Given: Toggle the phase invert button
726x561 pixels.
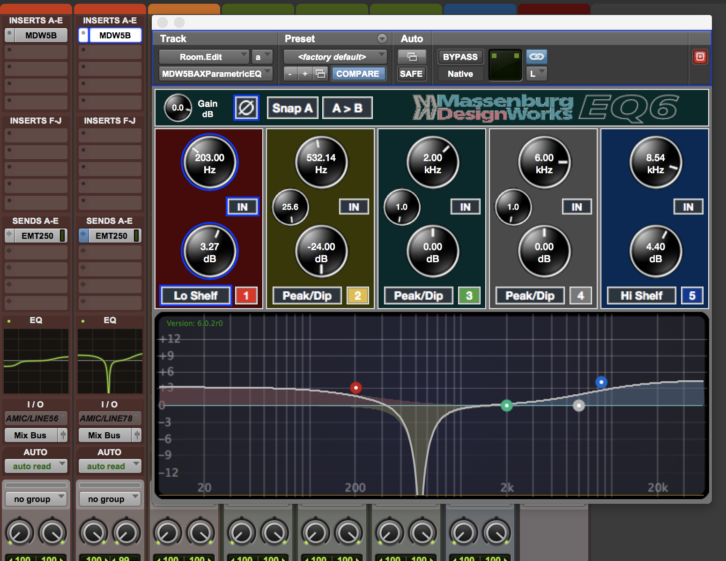Looking at the screenshot, I should 246,108.
